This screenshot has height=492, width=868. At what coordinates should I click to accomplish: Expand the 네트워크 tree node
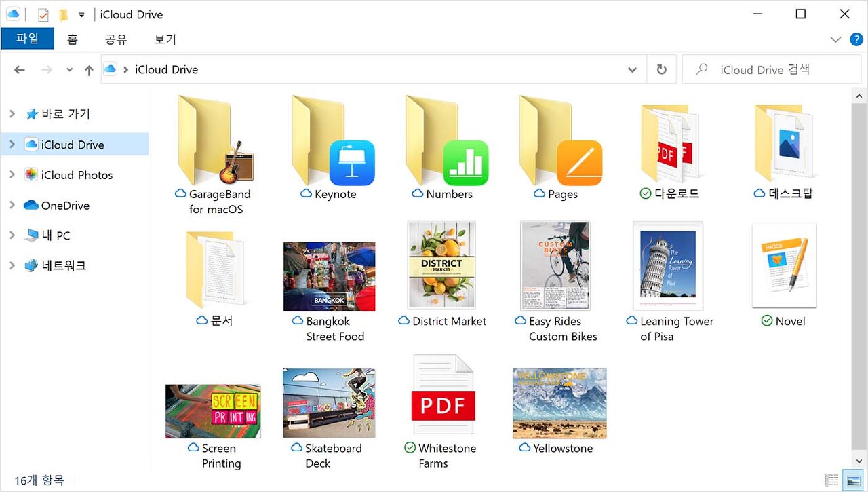pyautogui.click(x=12, y=265)
